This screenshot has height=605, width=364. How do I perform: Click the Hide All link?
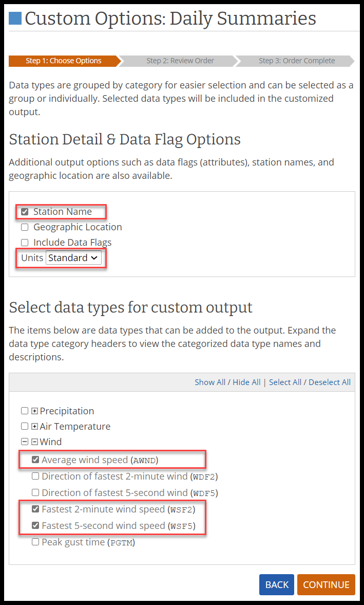point(246,382)
